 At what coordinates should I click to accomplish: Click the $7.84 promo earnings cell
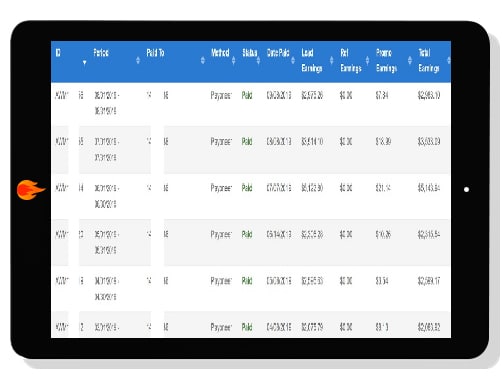click(382, 96)
